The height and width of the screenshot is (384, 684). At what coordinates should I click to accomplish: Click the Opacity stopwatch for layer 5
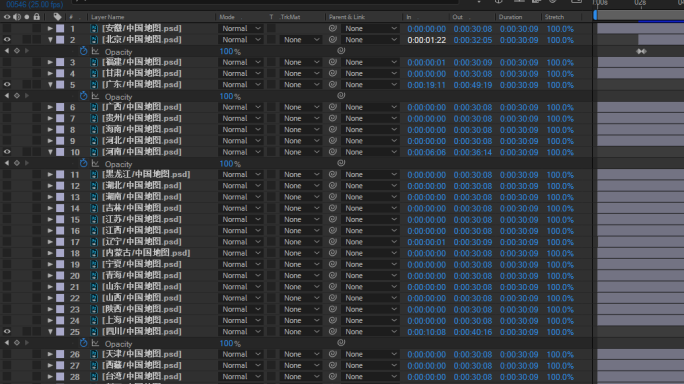pyautogui.click(x=83, y=96)
